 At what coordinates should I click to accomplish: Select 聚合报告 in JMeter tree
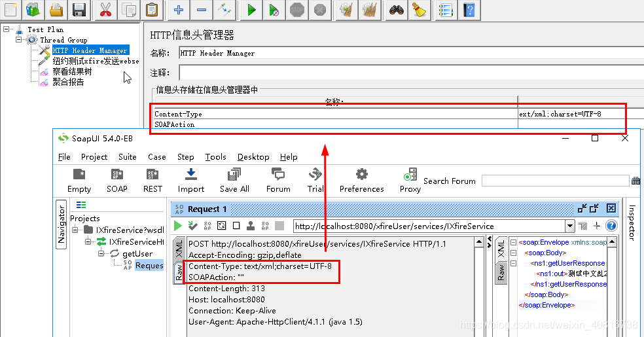point(68,82)
